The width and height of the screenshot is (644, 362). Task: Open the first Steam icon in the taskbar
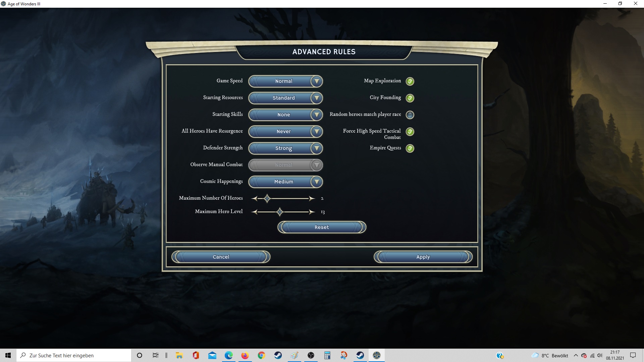(278, 355)
